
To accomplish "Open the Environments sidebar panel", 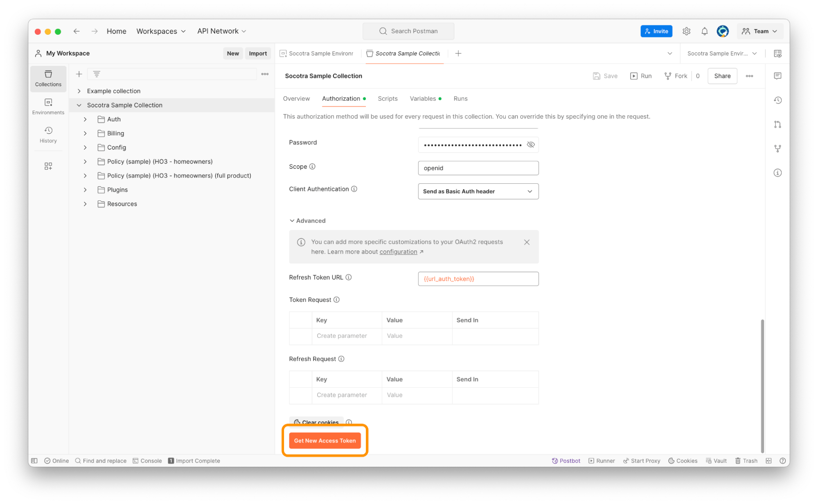I will 48,106.
